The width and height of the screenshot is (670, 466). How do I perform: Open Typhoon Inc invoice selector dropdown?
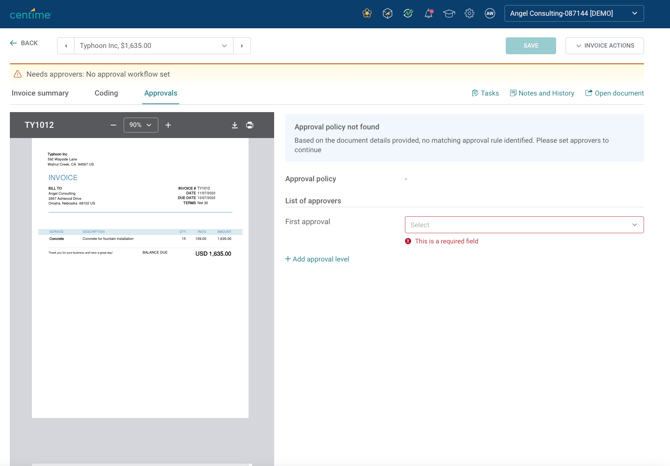point(154,46)
